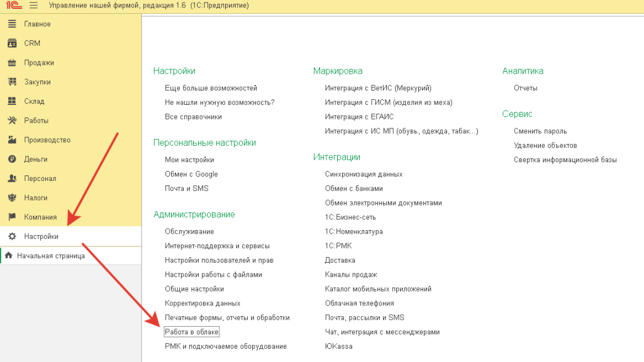
Task: Open Синхронизация данных
Action: 364,174
